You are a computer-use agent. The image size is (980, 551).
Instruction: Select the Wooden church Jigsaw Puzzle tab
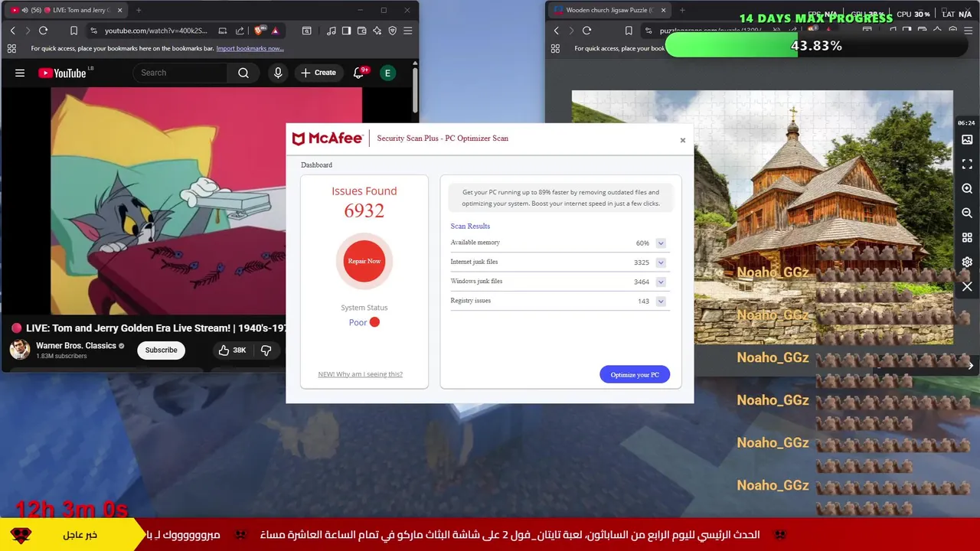point(609,10)
